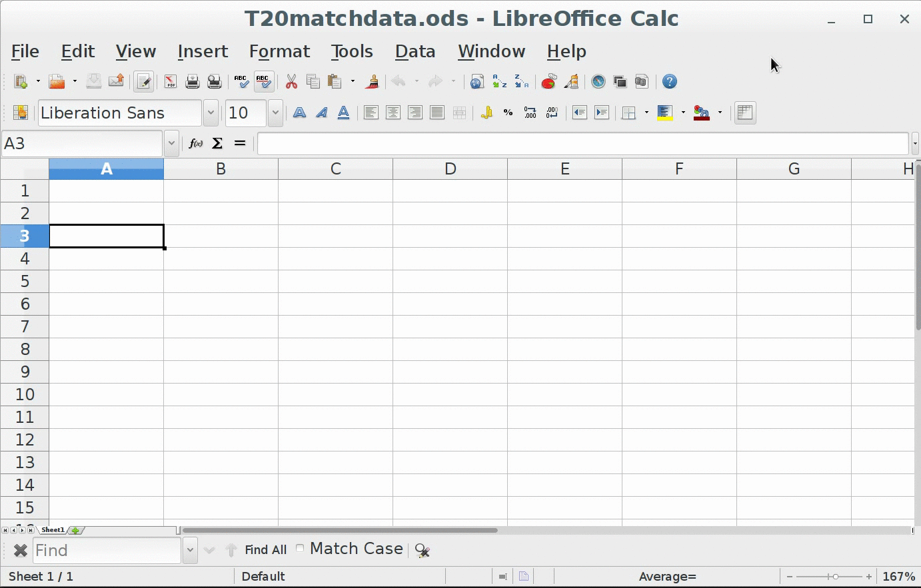Click the Cut scissors icon
This screenshot has height=588, width=921.
click(291, 82)
